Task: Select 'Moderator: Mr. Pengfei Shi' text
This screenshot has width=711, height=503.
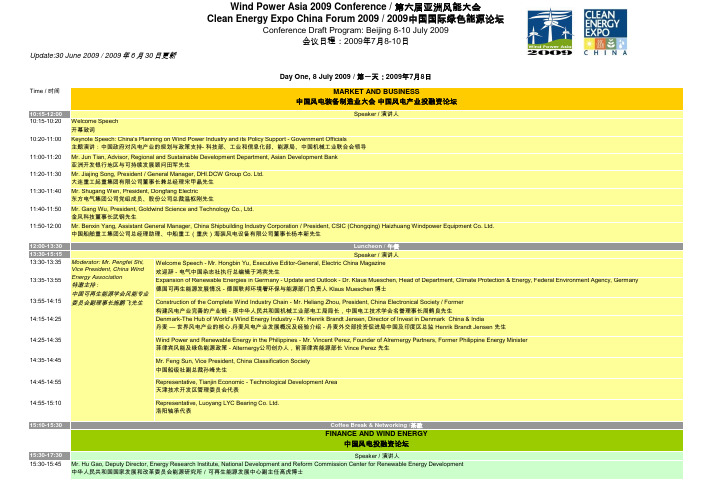Action: [107, 262]
